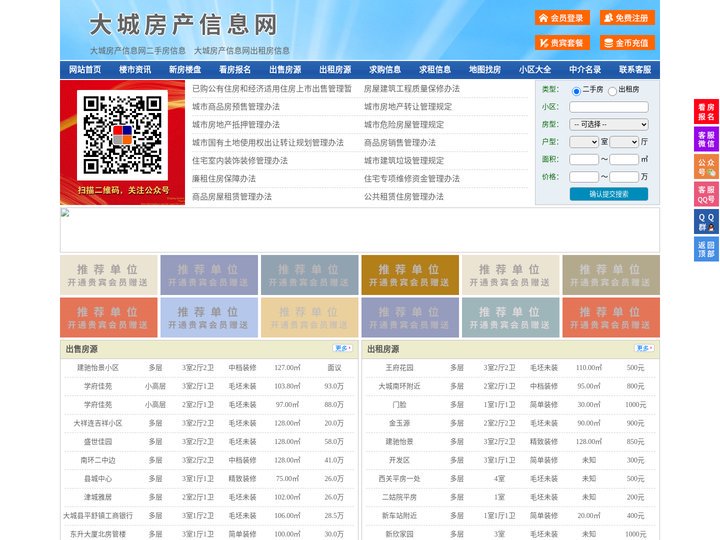Image resolution: width=720 pixels, height=540 pixels.
Task: Open the QQ群 floating sidebar button
Action: (706, 222)
